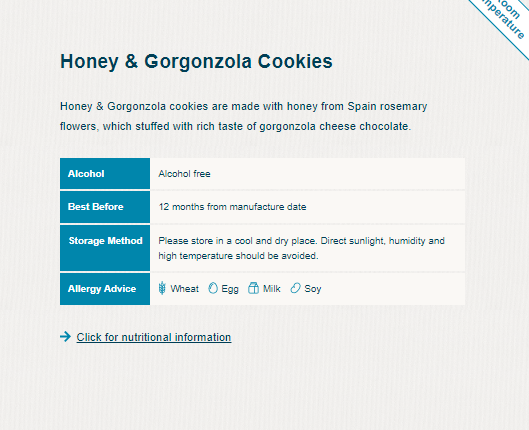Click the Milk carton allergen icon
Image resolution: width=529 pixels, height=430 pixels.
(253, 288)
